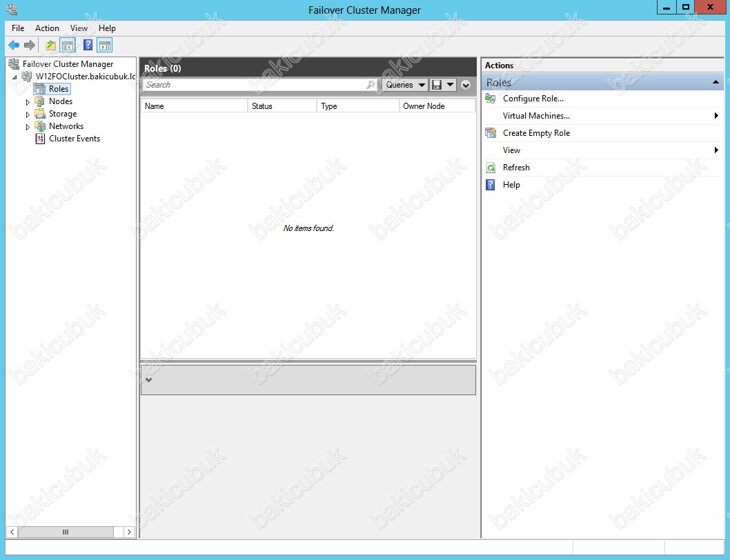Click the Refresh action
730x560 pixels.
516,168
